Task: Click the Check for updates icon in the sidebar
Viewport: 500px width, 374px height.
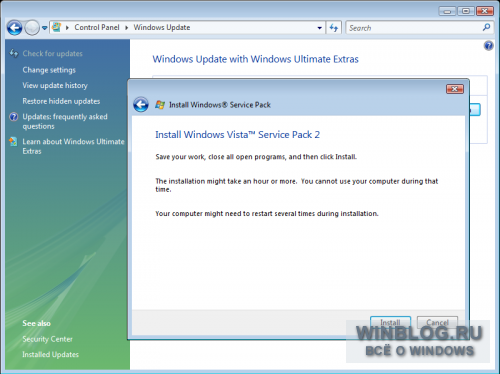Action: pos(14,53)
